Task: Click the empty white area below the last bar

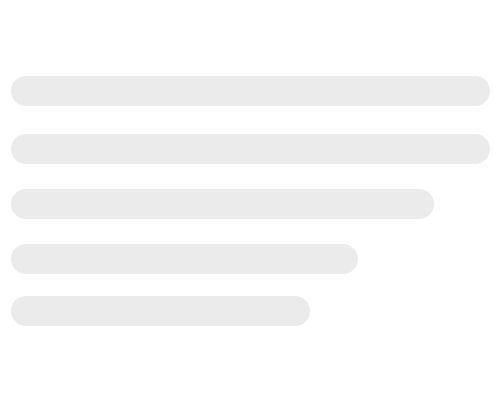Action: [250, 363]
